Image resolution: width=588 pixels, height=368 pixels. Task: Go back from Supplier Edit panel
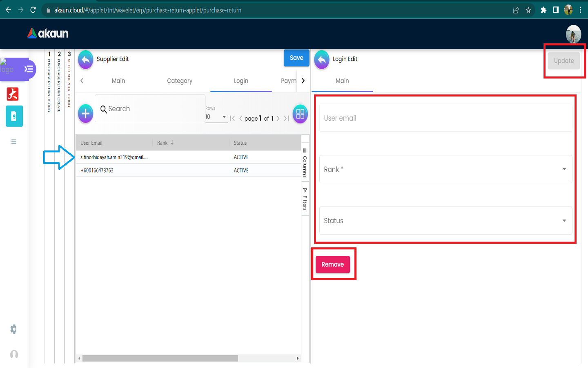coord(86,60)
